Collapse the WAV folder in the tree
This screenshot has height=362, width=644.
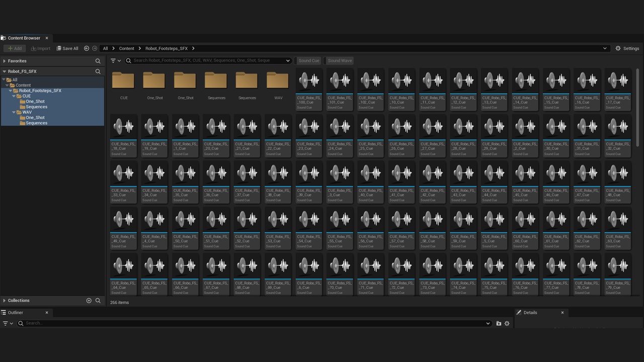click(14, 112)
